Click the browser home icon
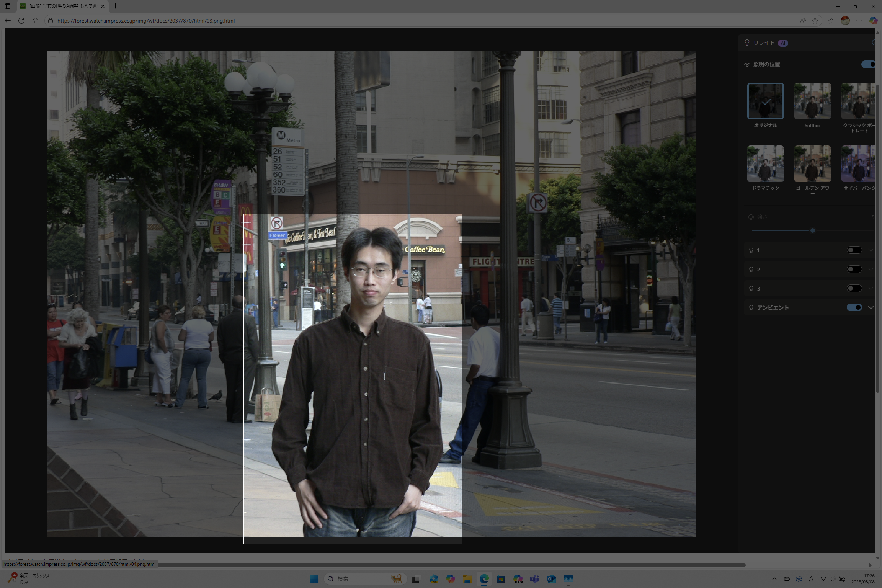 pos(35,21)
